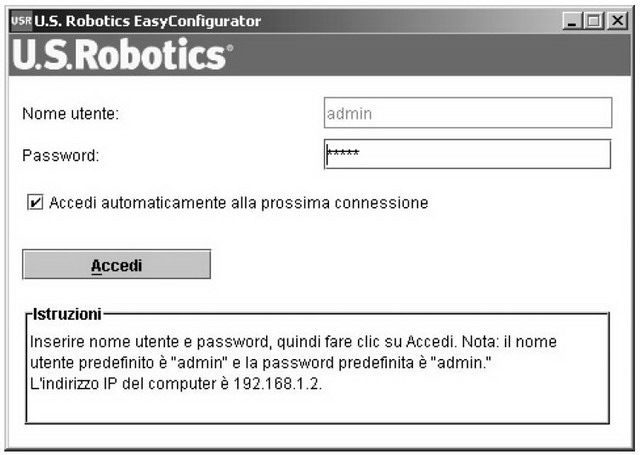
Task: Click the USR icon in title bar
Action: (20, 21)
